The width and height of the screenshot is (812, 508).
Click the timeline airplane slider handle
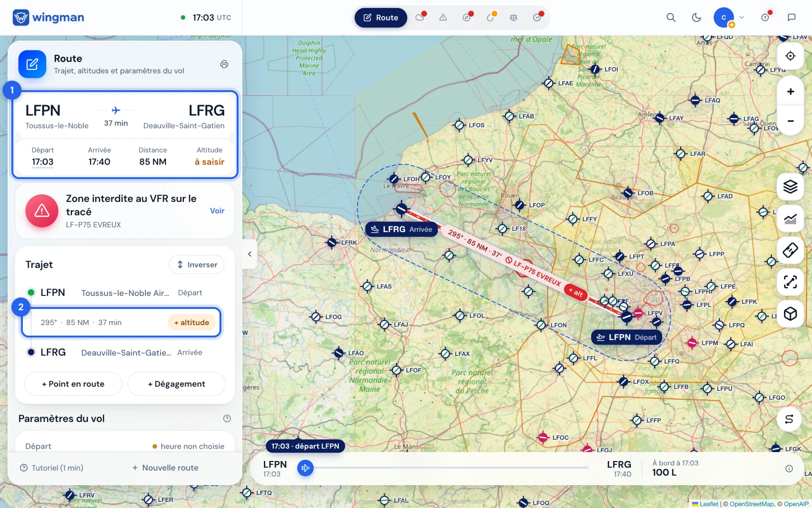click(305, 468)
